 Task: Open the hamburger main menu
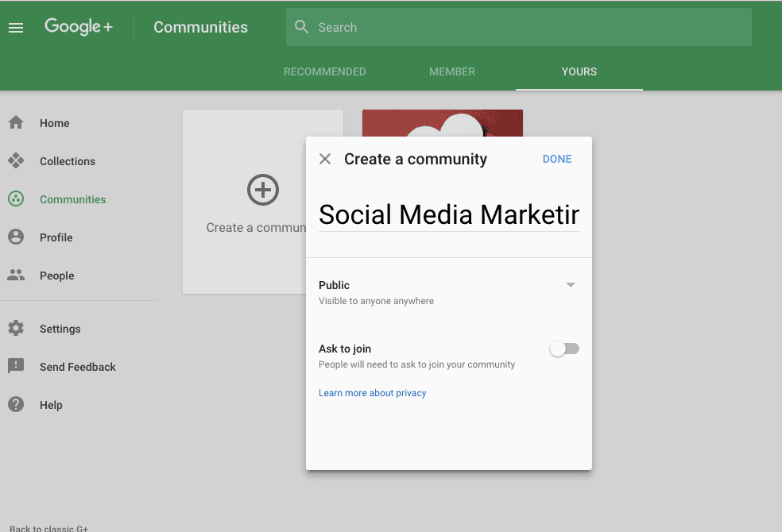tap(16, 28)
